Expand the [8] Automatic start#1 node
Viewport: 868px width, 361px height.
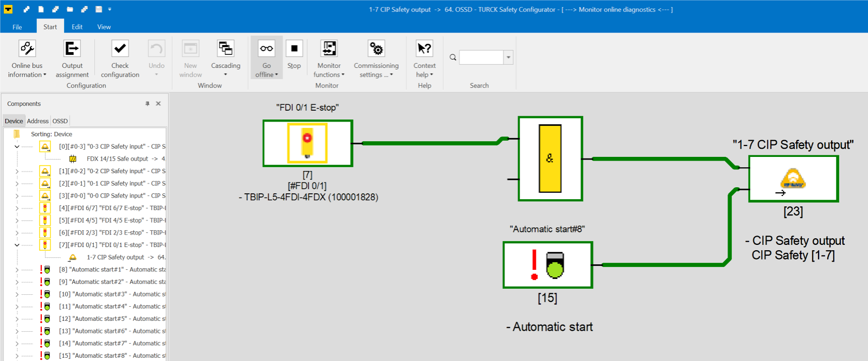coord(17,270)
